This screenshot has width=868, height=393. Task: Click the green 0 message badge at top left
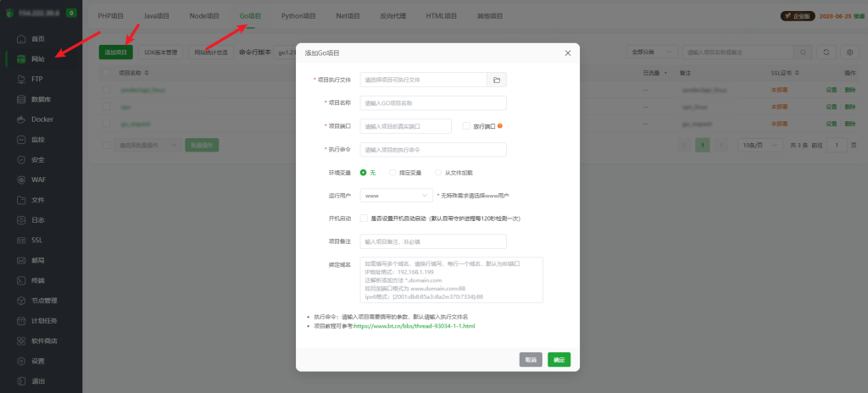tap(71, 13)
